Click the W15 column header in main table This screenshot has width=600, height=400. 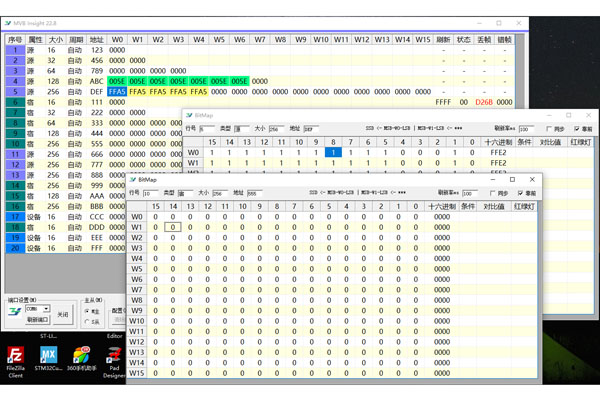tap(423, 39)
